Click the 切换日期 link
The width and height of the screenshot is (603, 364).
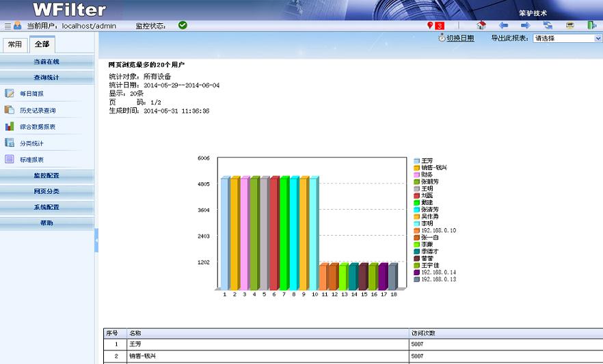459,38
